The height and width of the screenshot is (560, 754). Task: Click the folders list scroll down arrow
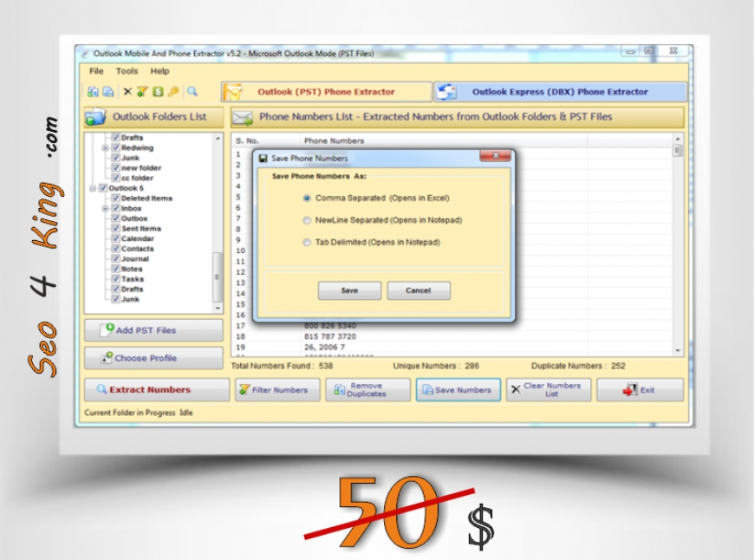(x=218, y=308)
